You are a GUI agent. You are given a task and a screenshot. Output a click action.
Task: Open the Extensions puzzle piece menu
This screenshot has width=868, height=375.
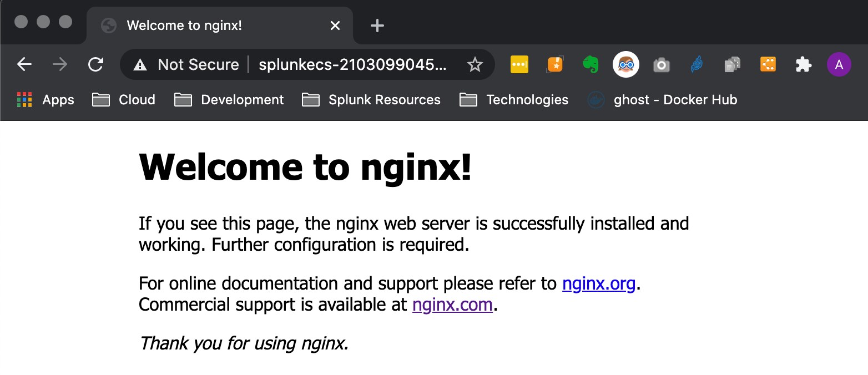click(804, 65)
